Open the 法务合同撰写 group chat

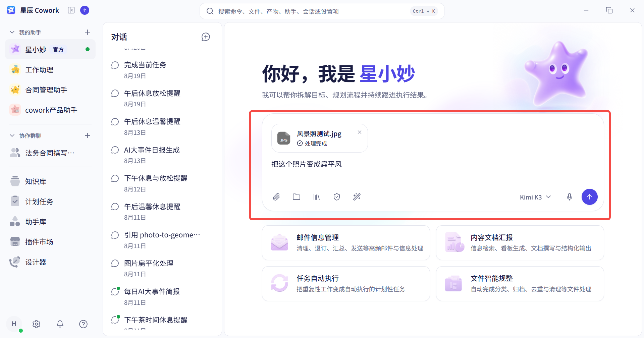(x=50, y=153)
